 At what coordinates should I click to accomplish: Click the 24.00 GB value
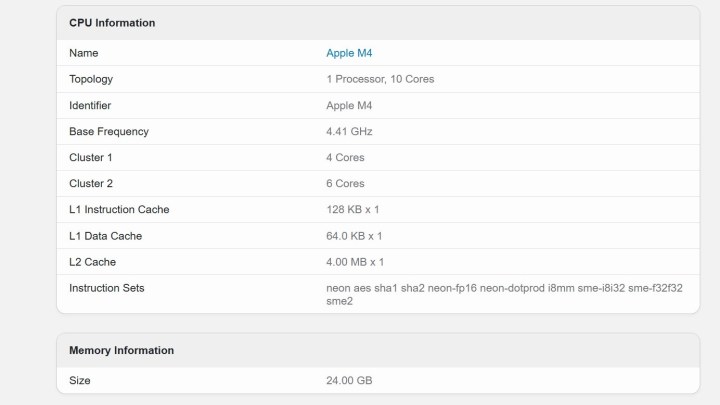click(x=349, y=381)
